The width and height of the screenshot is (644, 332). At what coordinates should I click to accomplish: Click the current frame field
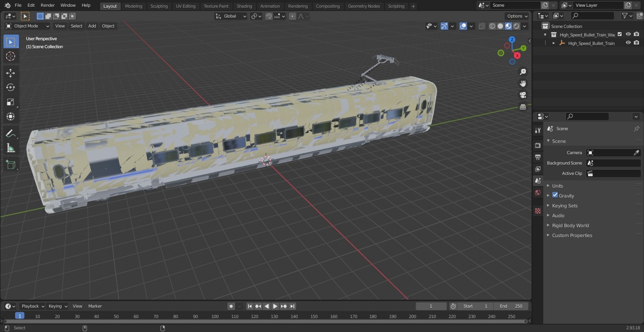tap(431, 306)
